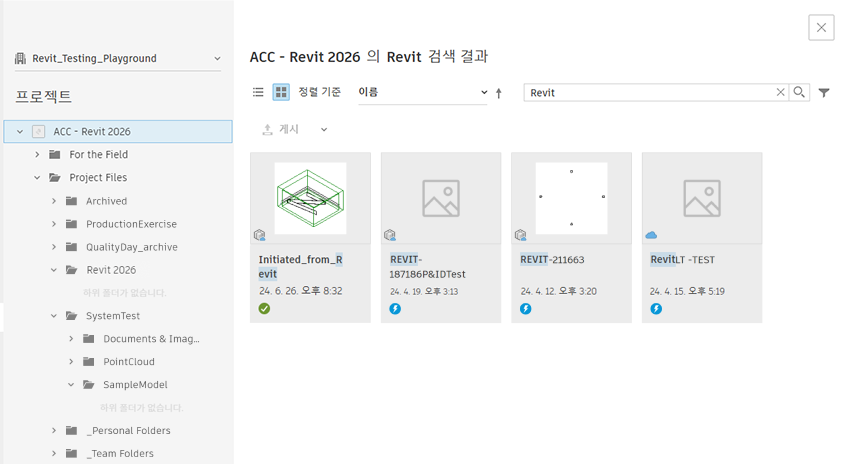Click the publish (게시) upload button
This screenshot has width=851, height=464.
point(281,129)
